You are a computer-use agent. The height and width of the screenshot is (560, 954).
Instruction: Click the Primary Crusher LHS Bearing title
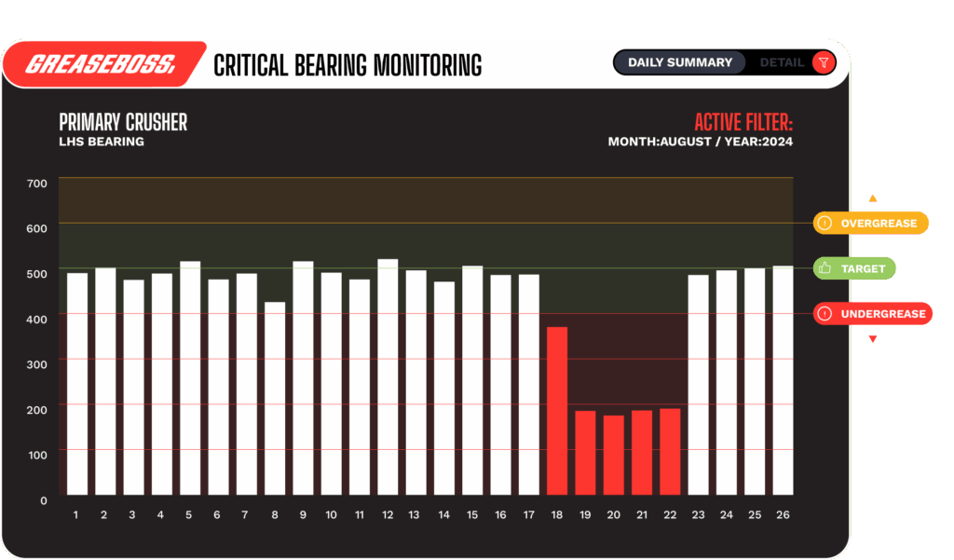(x=123, y=130)
